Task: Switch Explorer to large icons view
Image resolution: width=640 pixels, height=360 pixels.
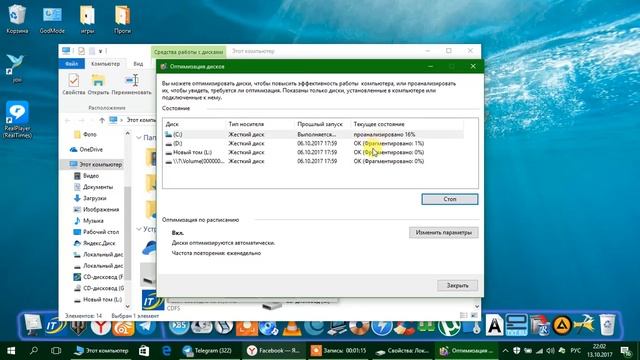Action: tap(474, 315)
